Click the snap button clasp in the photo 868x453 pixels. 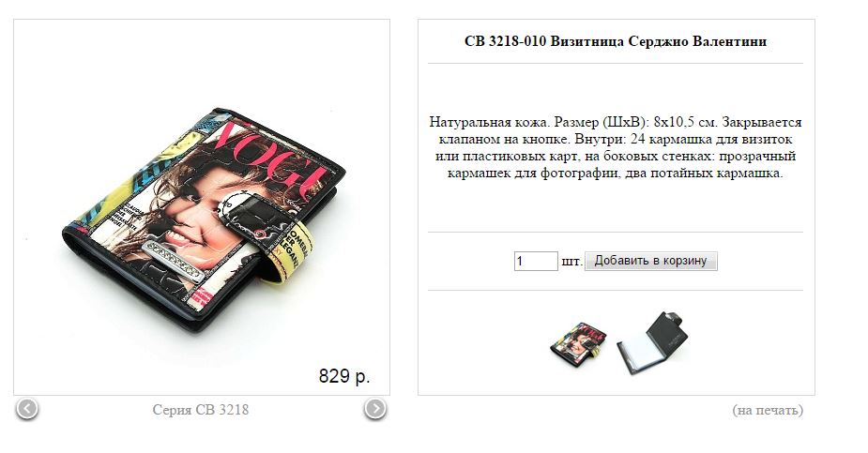click(242, 205)
